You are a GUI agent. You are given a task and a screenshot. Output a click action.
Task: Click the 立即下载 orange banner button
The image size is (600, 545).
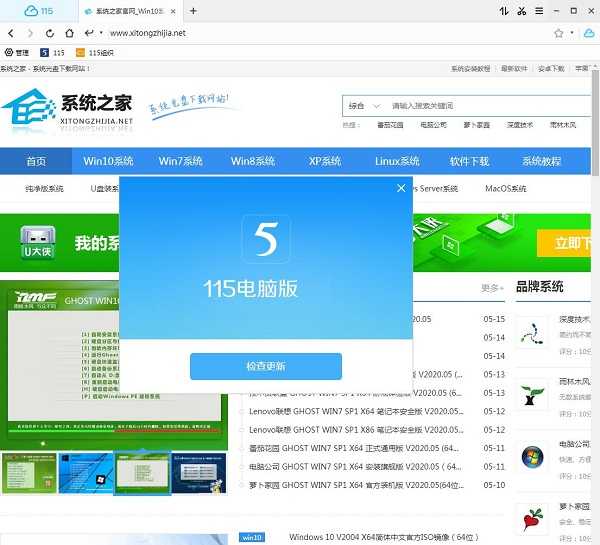pos(564,243)
